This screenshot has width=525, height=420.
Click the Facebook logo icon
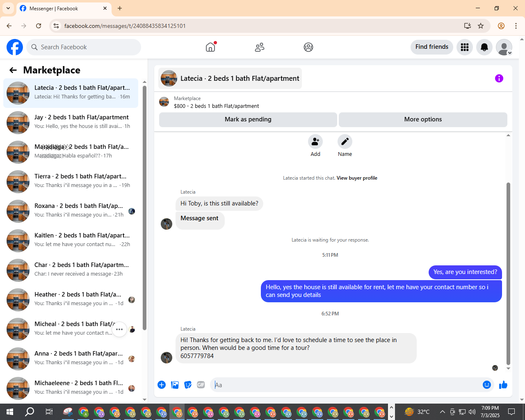(15, 47)
